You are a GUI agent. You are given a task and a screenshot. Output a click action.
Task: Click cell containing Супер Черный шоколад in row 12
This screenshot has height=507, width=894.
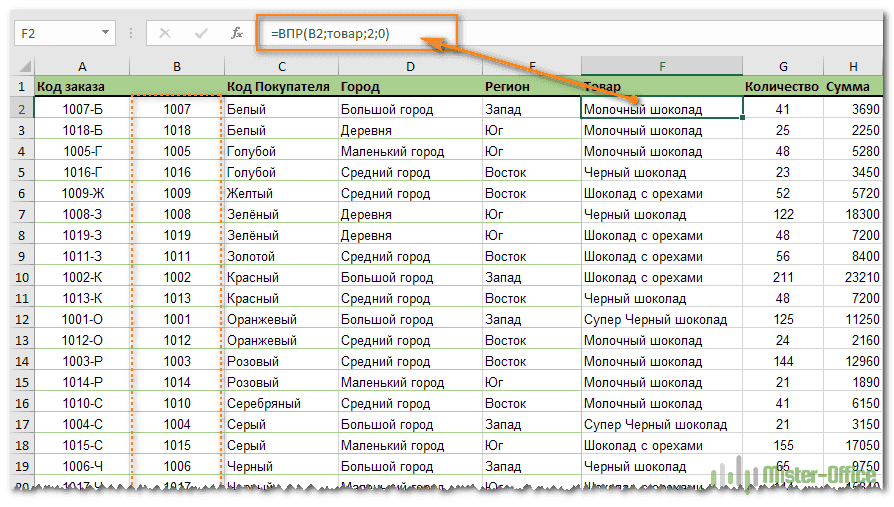tap(661, 320)
